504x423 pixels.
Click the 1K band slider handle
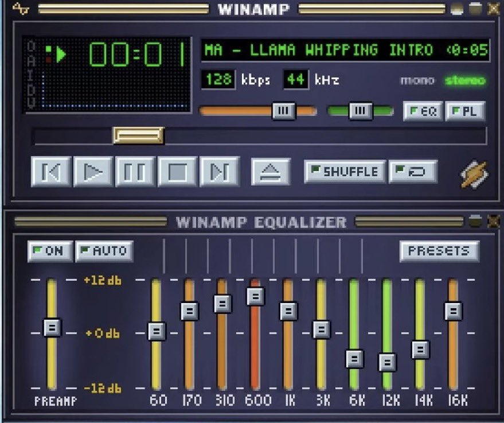click(288, 311)
